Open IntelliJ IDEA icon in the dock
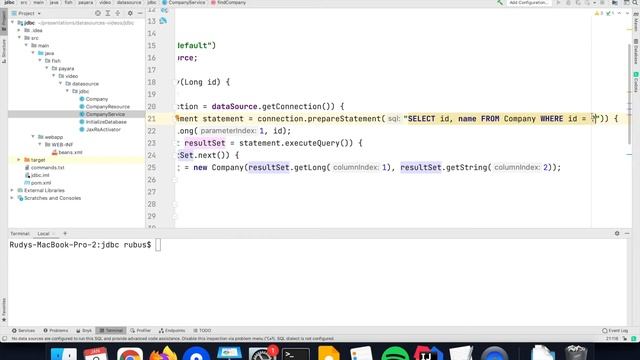 coord(428,354)
